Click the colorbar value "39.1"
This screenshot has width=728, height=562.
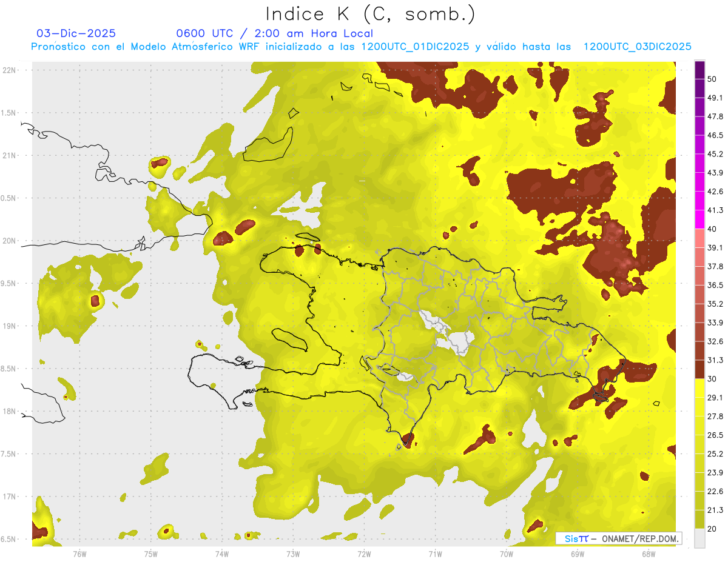click(x=715, y=247)
